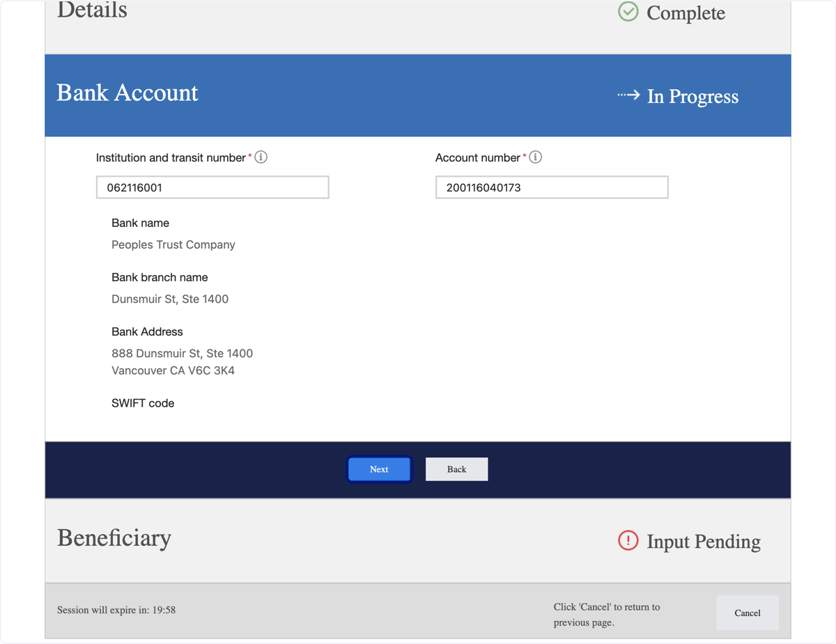836x644 pixels.
Task: Click the In Progress status label
Action: pyautogui.click(x=692, y=97)
